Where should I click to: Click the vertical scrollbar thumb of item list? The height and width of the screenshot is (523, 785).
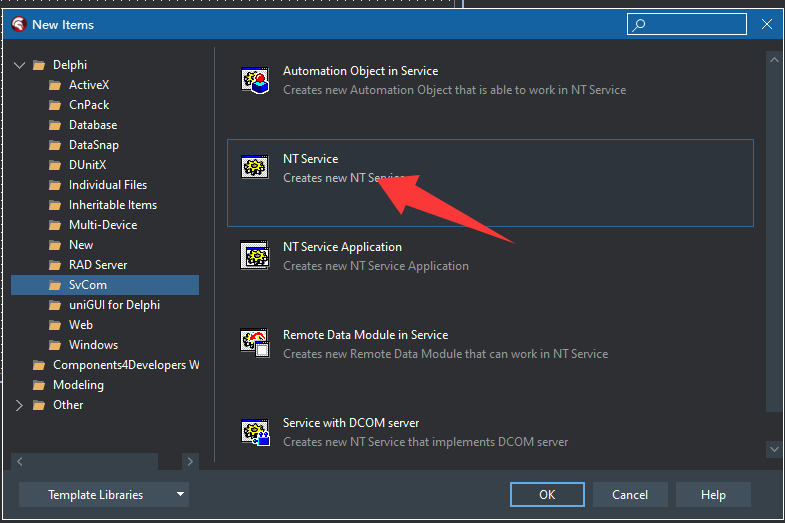(x=774, y=240)
